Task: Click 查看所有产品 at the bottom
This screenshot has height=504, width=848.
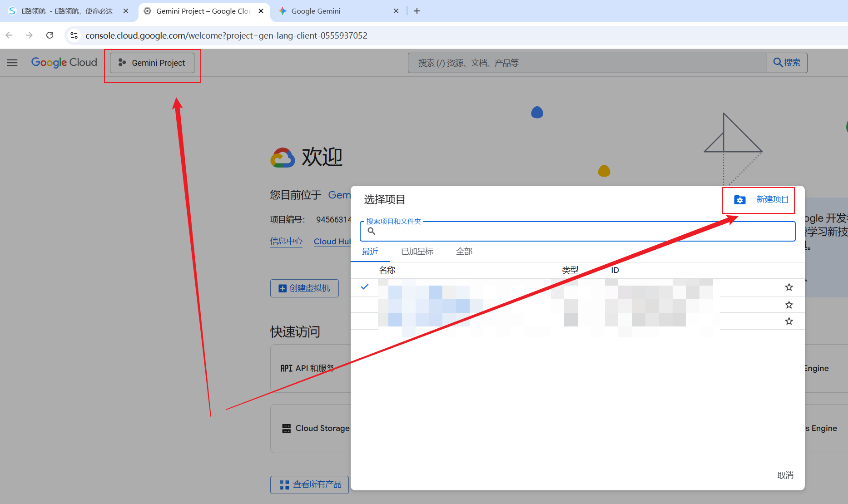Action: (309, 484)
